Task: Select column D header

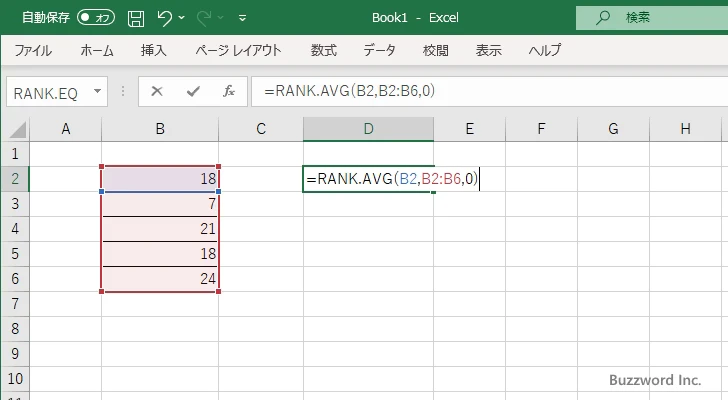Action: click(x=368, y=128)
